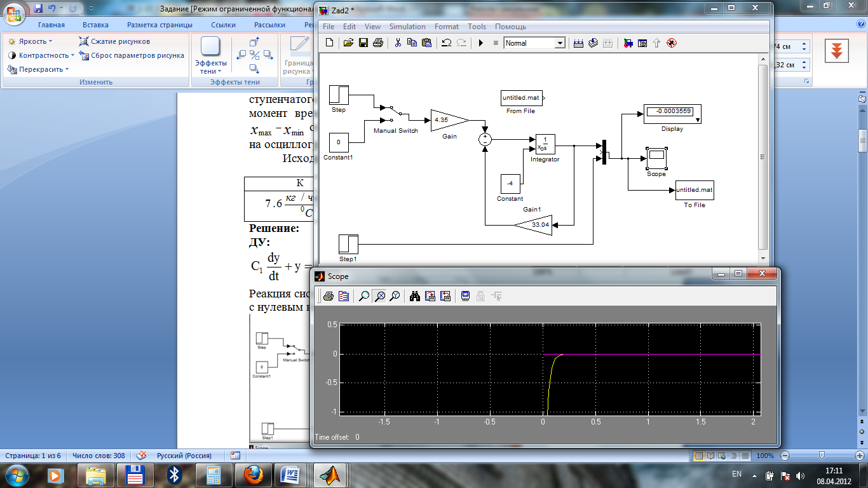Select Zoom X-axis tool in Scope
This screenshot has height=488, width=868.
379,295
